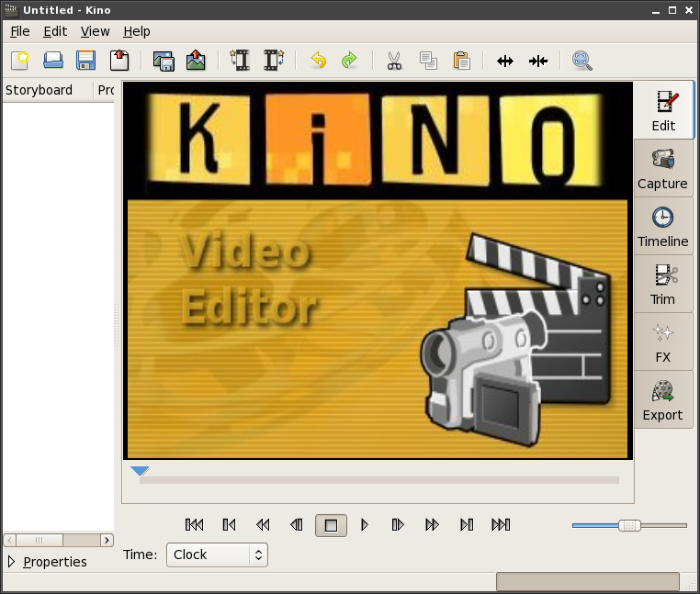Image resolution: width=700 pixels, height=594 pixels.
Task: Click the blue playhead position marker
Action: point(140,470)
